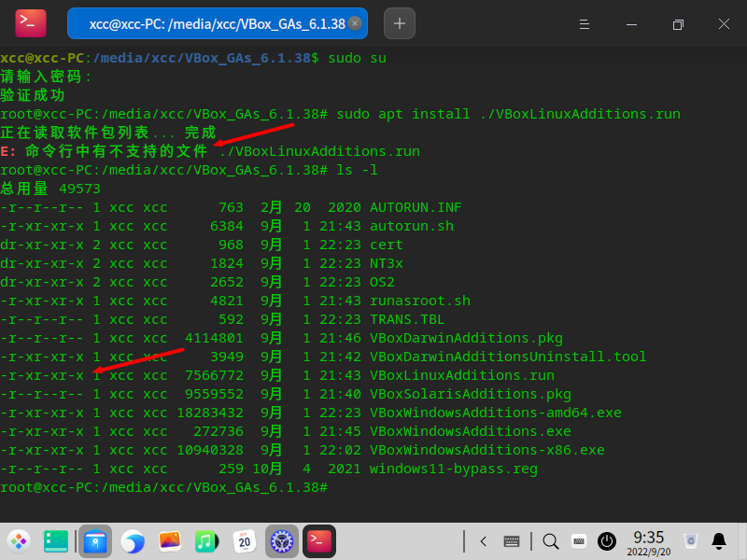
Task: Click the text VBoxWindowsAdditions-x86.exe
Action: point(487,450)
